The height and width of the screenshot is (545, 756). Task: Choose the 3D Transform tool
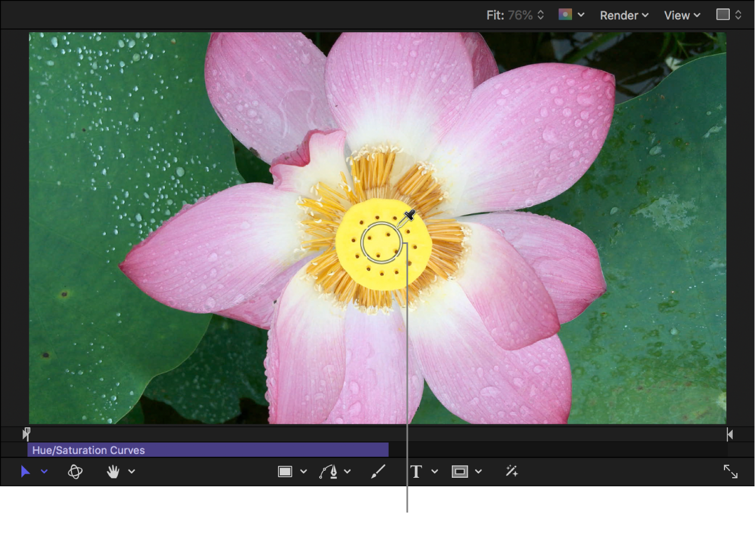click(x=75, y=471)
